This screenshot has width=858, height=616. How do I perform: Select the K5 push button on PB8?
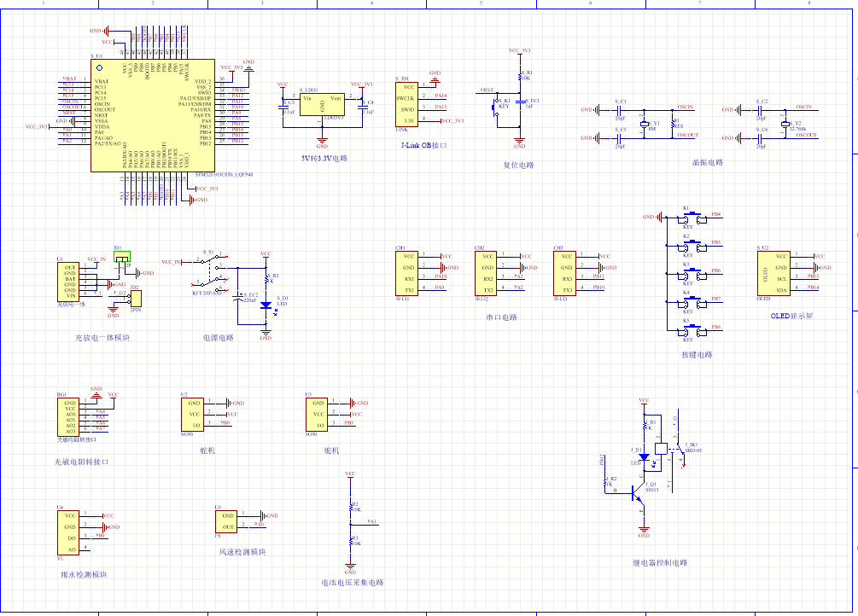coord(693,330)
